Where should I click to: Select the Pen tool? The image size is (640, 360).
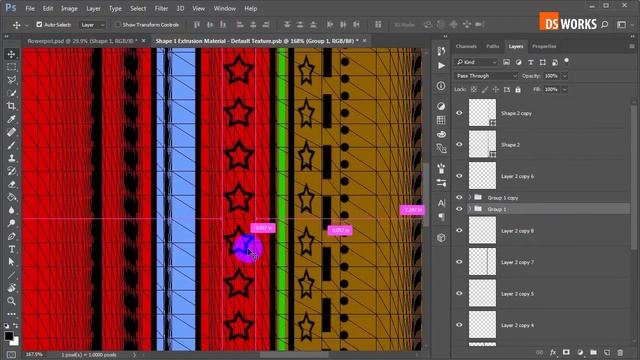click(x=11, y=236)
